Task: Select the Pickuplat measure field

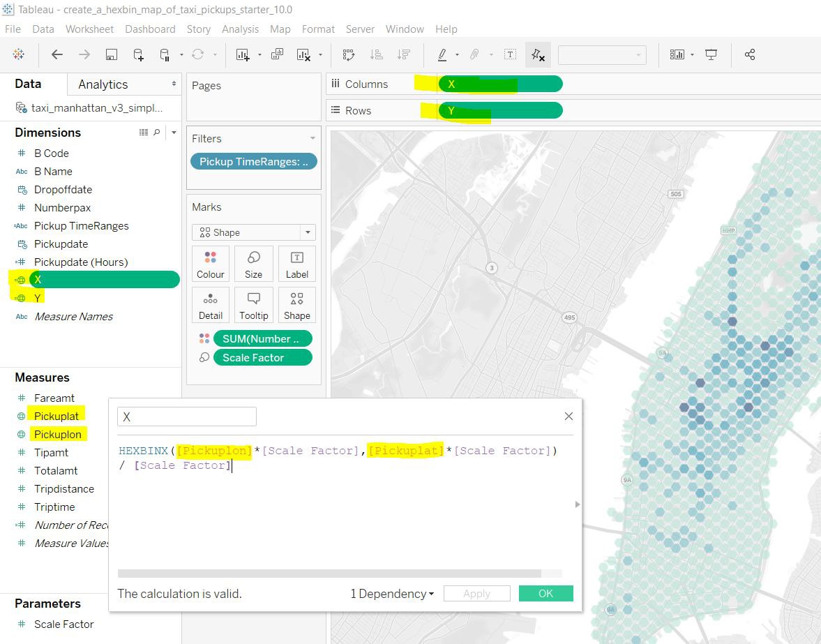Action: [x=56, y=417]
